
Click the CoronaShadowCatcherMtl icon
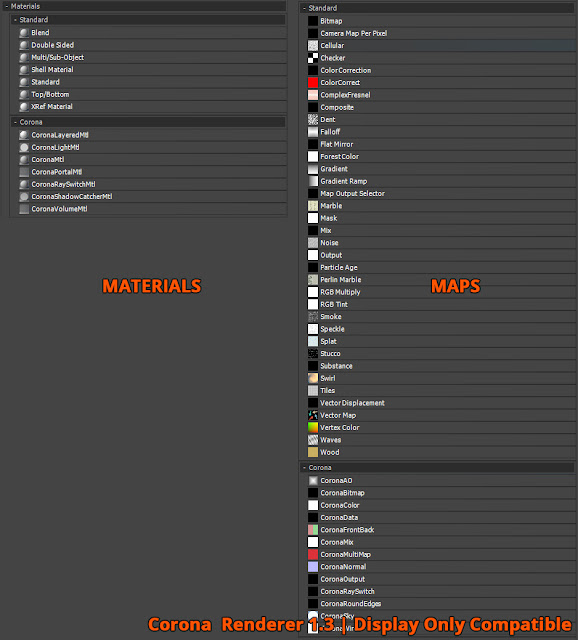[x=24, y=197]
